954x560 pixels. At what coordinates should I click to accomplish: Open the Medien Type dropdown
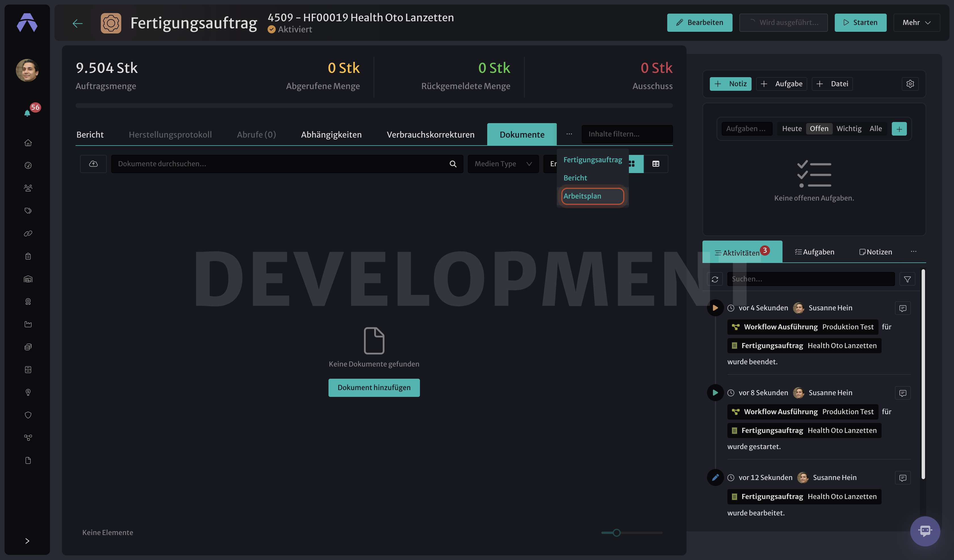click(x=503, y=164)
